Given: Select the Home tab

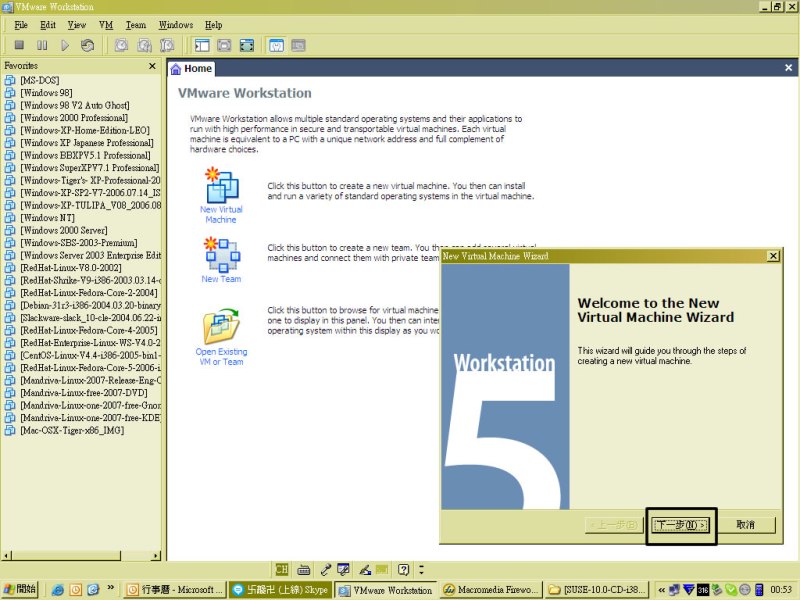Looking at the screenshot, I should click(191, 68).
